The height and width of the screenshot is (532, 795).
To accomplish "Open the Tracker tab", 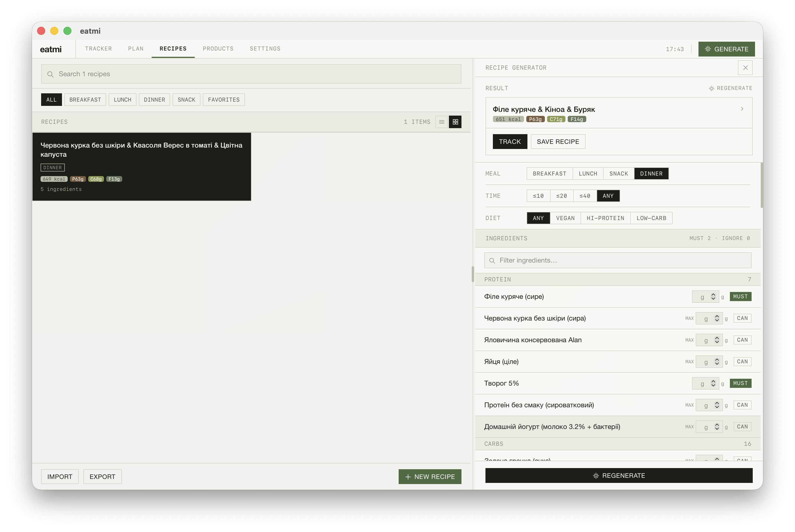I will pyautogui.click(x=99, y=49).
